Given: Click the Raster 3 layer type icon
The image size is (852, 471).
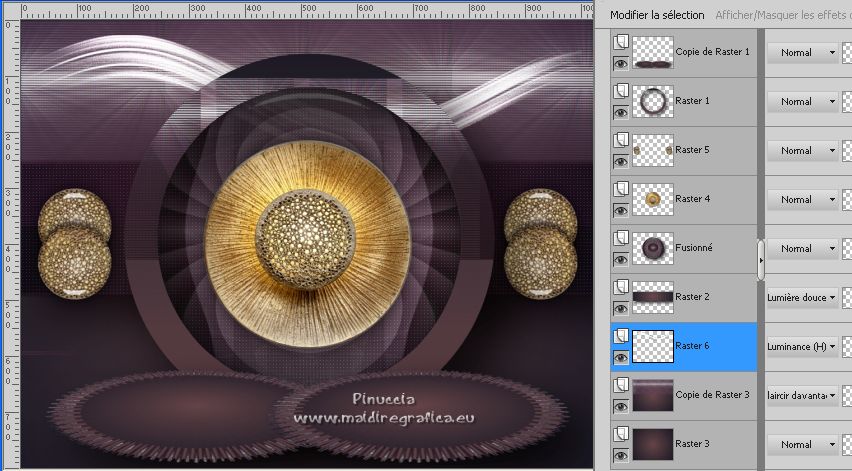Looking at the screenshot, I should [x=620, y=434].
